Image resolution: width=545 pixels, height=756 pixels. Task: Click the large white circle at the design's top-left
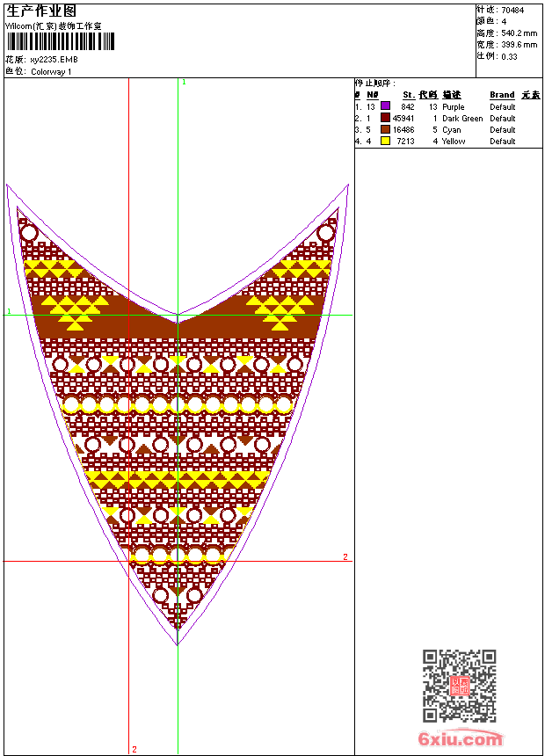click(29, 233)
